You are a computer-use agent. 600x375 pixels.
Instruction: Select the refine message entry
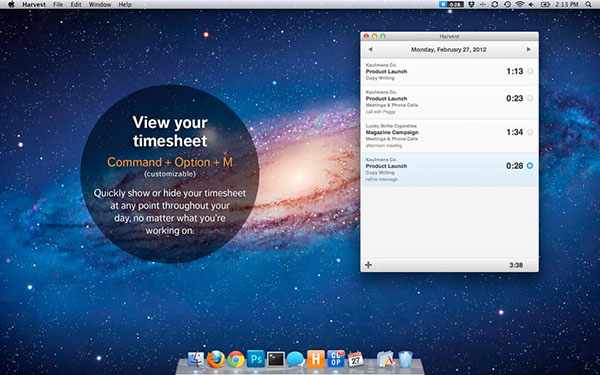pyautogui.click(x=449, y=170)
